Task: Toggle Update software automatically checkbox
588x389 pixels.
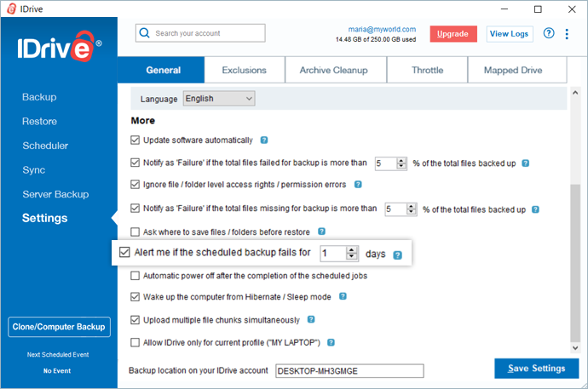Action: point(135,140)
